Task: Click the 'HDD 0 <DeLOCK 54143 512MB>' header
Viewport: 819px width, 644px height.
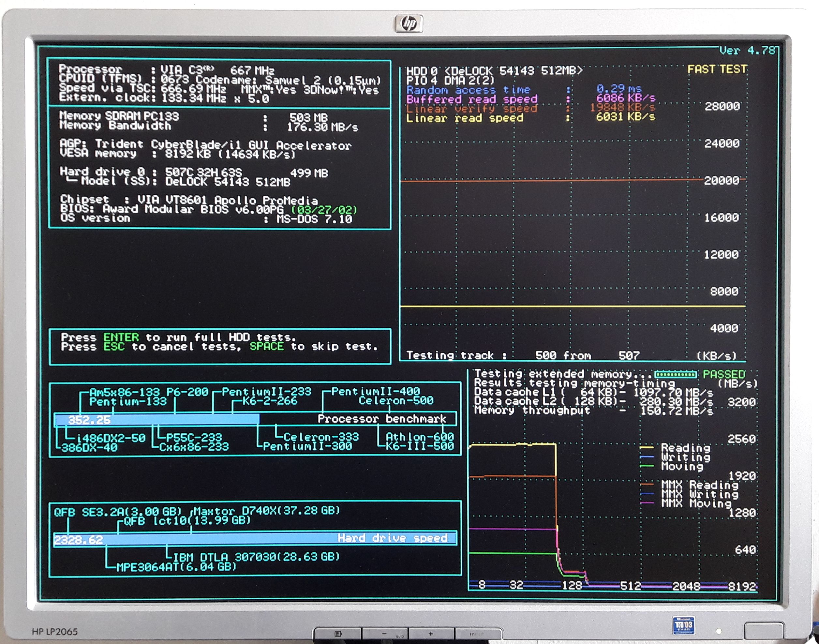Action: (495, 70)
